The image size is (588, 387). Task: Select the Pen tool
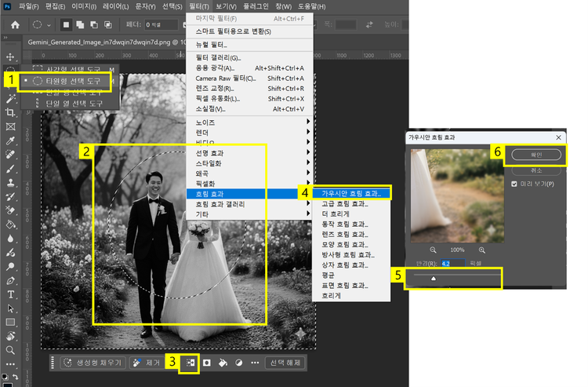(10, 281)
